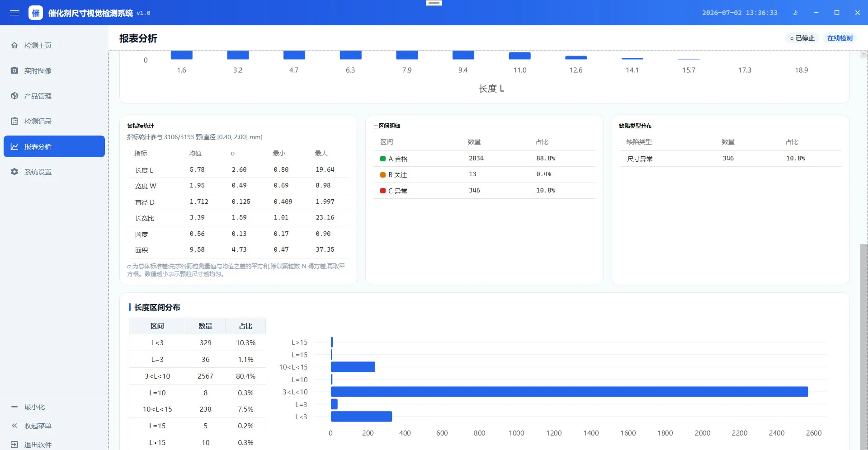Click the L=10 table row label
This screenshot has height=450, width=868.
coord(157,393)
